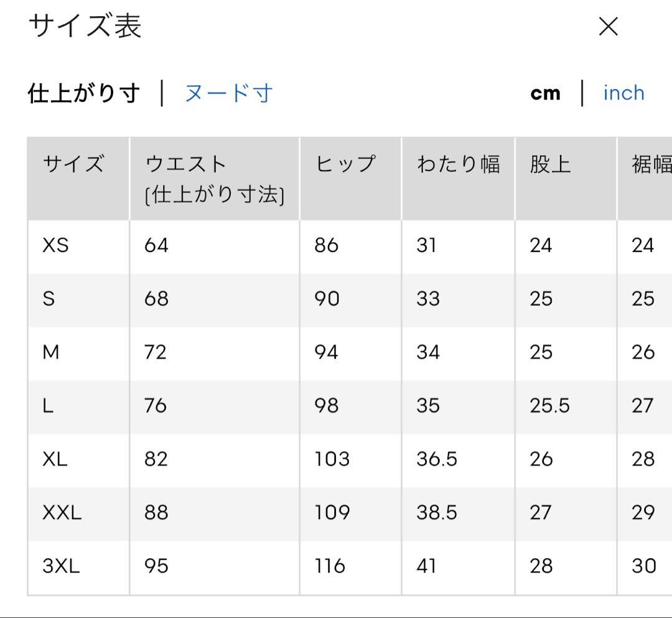672x618 pixels.
Task: Select the XXL size row label
Action: [x=62, y=513]
